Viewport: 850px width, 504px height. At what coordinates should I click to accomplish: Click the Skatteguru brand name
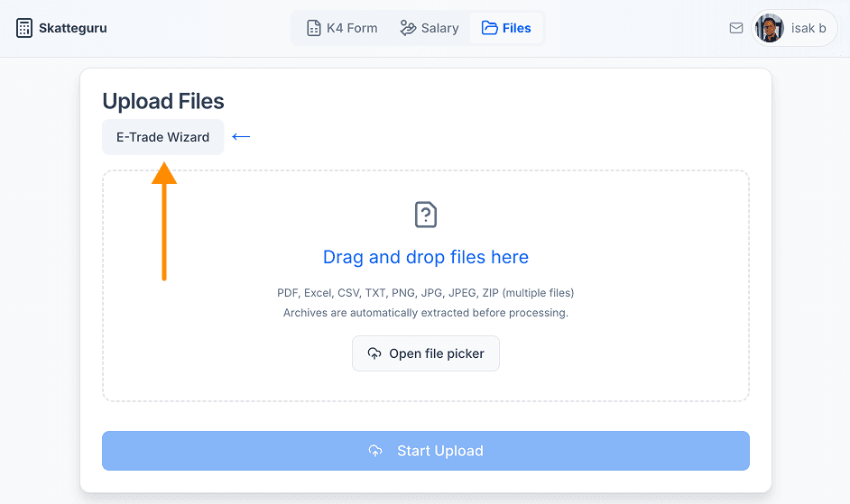coord(73,28)
